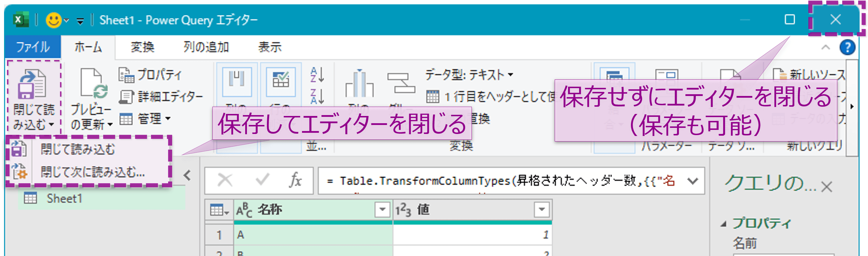The image size is (868, 256).
Task: Collapse the Queries pane with the arrow
Action: (187, 175)
